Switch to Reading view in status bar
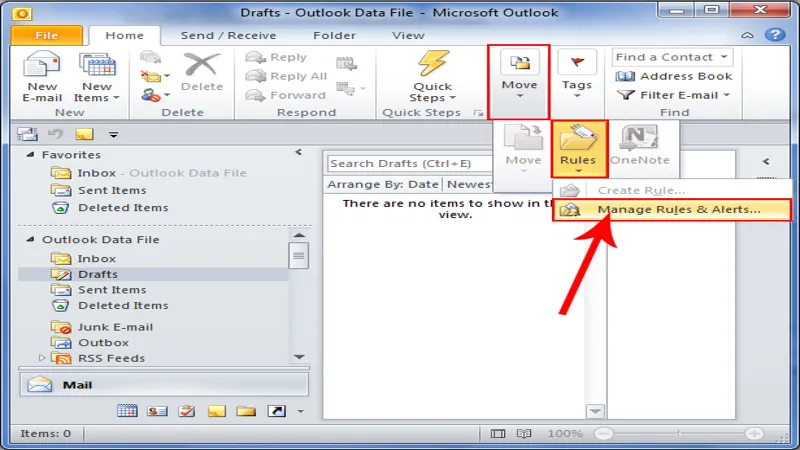 pyautogui.click(x=524, y=434)
